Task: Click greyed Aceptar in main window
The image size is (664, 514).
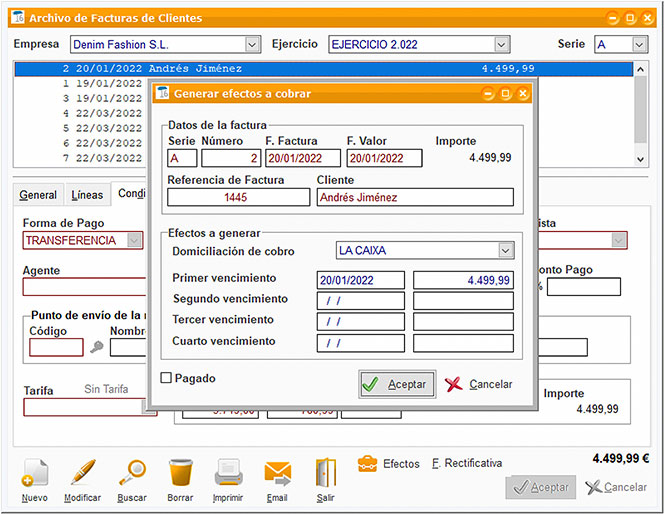Action: pyautogui.click(x=541, y=487)
